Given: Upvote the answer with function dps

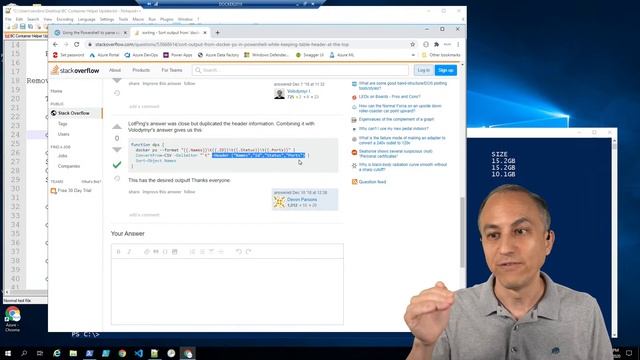Looking at the screenshot, I should click(117, 127).
